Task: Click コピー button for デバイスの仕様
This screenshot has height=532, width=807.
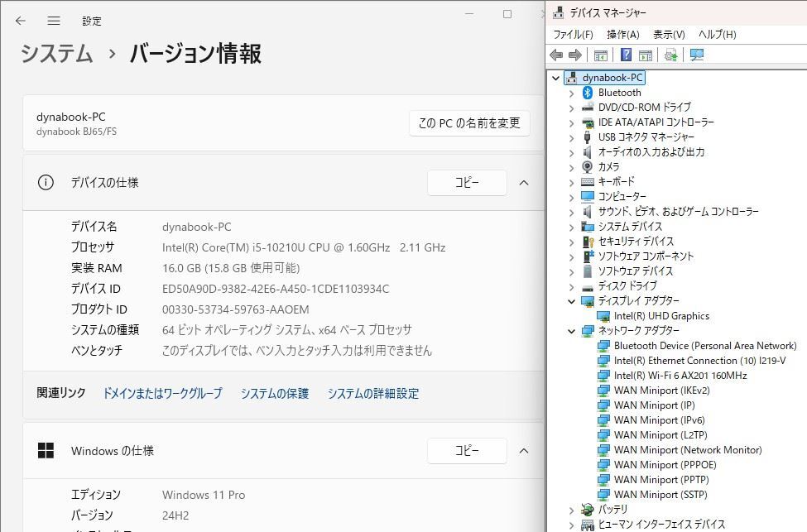Action: pos(467,183)
